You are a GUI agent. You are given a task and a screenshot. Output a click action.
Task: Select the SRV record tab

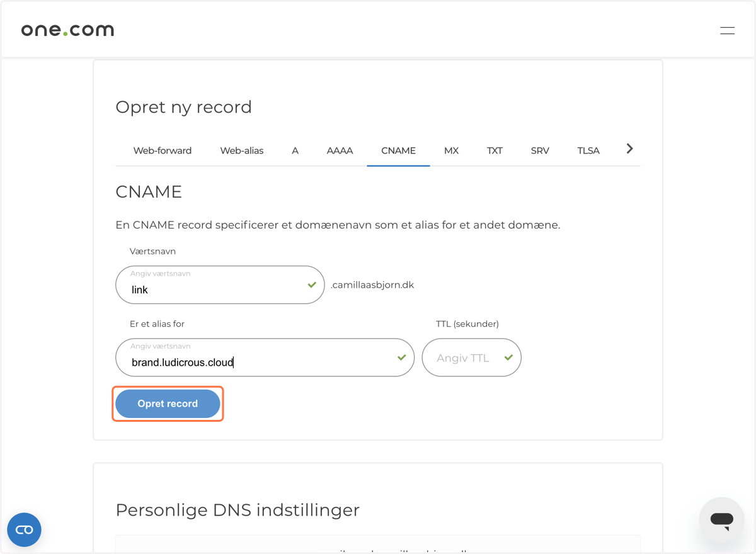540,150
